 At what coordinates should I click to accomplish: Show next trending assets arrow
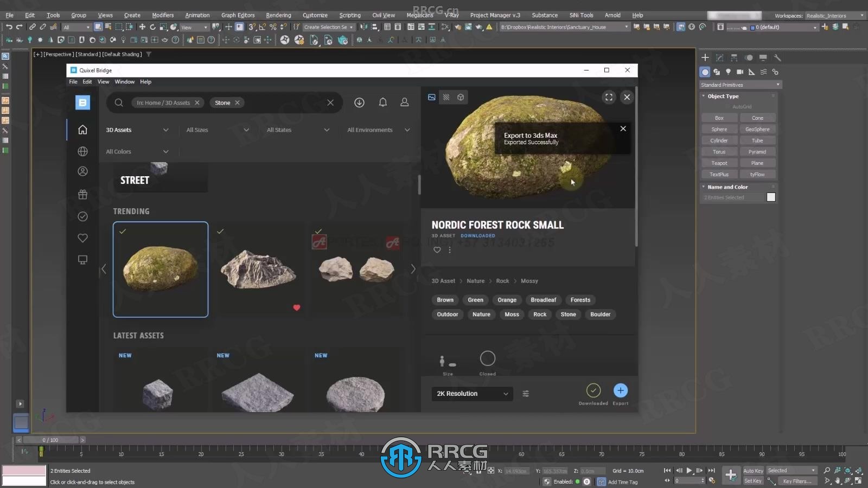point(413,269)
